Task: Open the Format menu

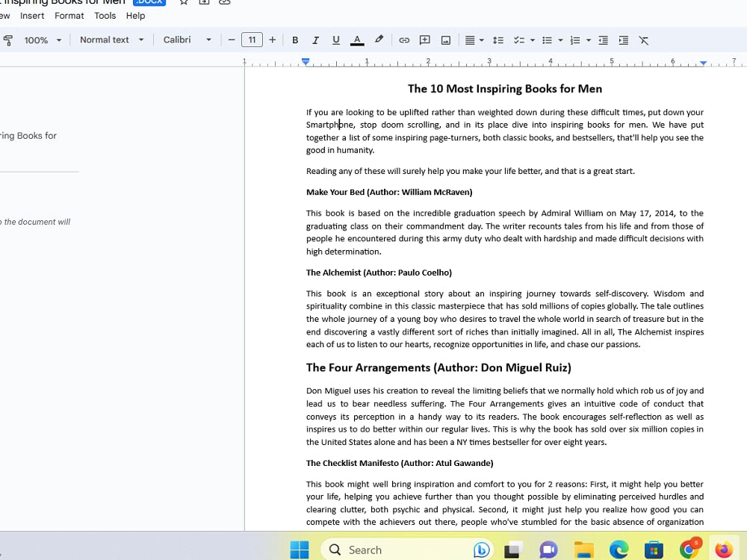Action: pyautogui.click(x=69, y=16)
